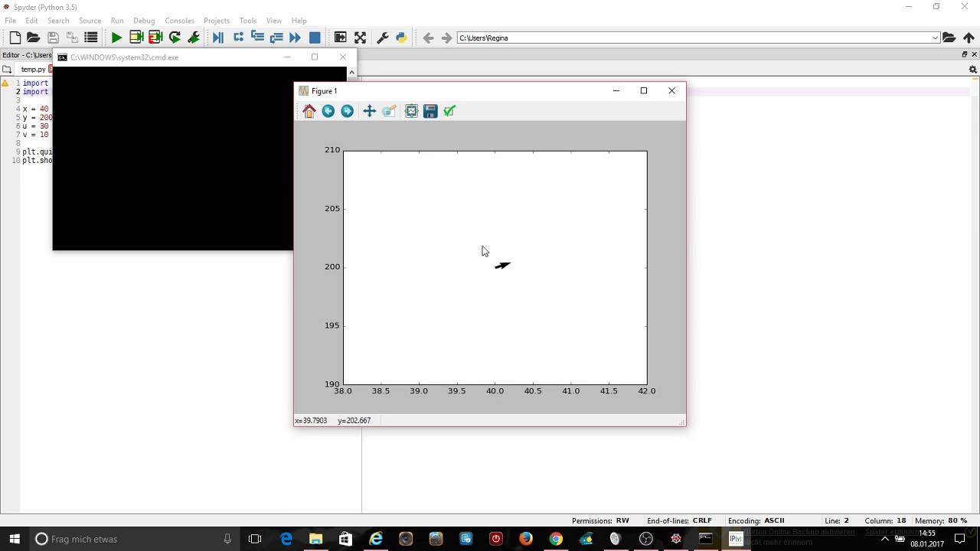Open Task View on the taskbar
This screenshot has height=551, width=980.
click(x=255, y=539)
